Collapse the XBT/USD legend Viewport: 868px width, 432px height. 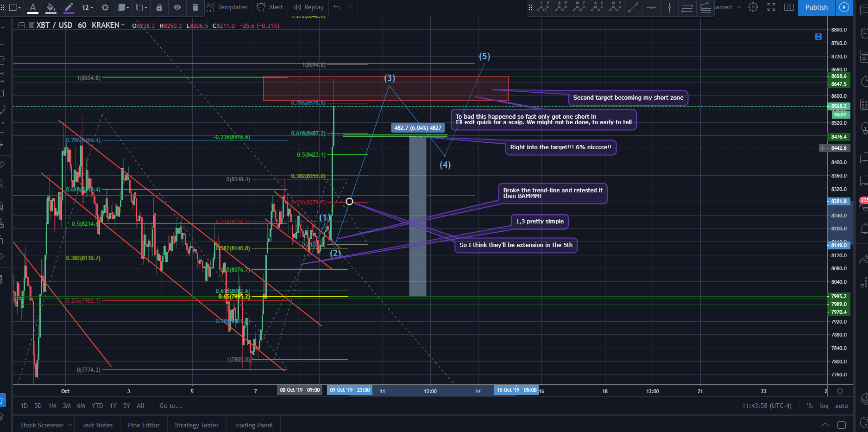pyautogui.click(x=22, y=25)
